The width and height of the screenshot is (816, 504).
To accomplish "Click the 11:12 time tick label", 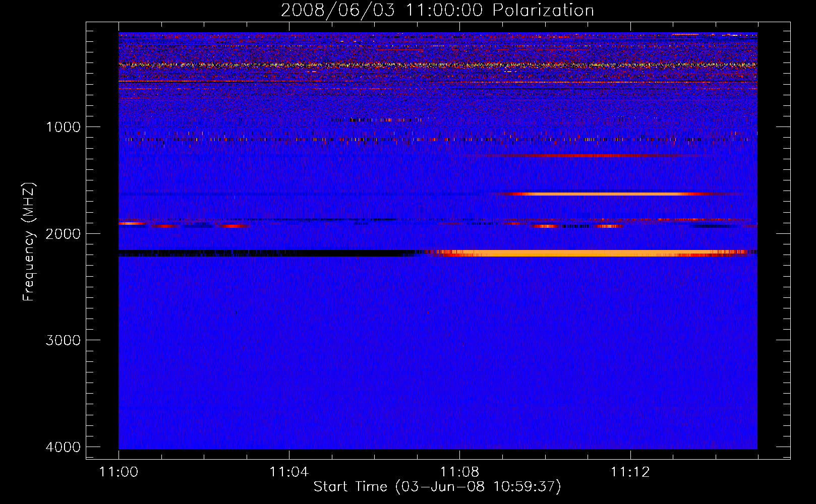I will tap(630, 472).
